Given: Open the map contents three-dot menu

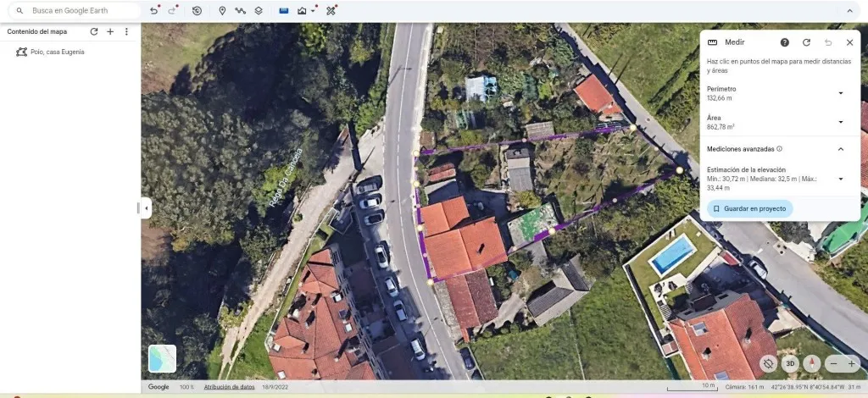Looking at the screenshot, I should coord(126,31).
